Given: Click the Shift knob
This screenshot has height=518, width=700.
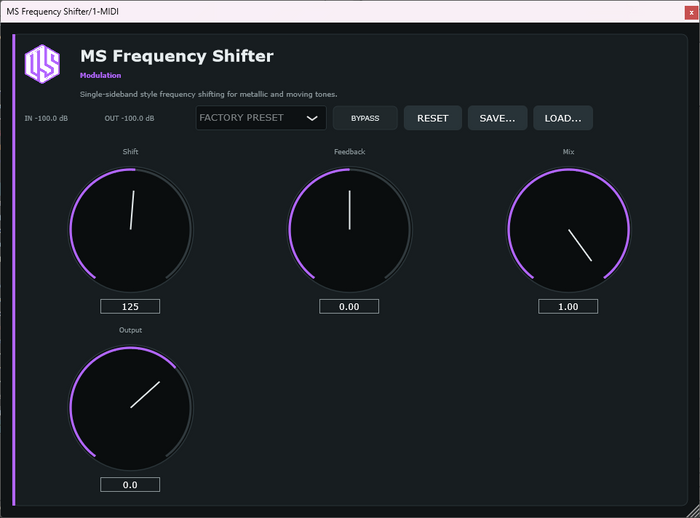Looking at the screenshot, I should coord(130,230).
